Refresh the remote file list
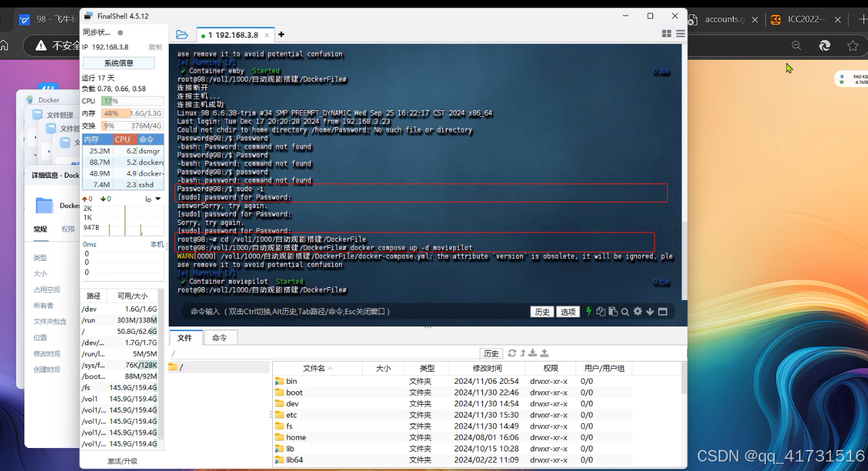 [512, 353]
